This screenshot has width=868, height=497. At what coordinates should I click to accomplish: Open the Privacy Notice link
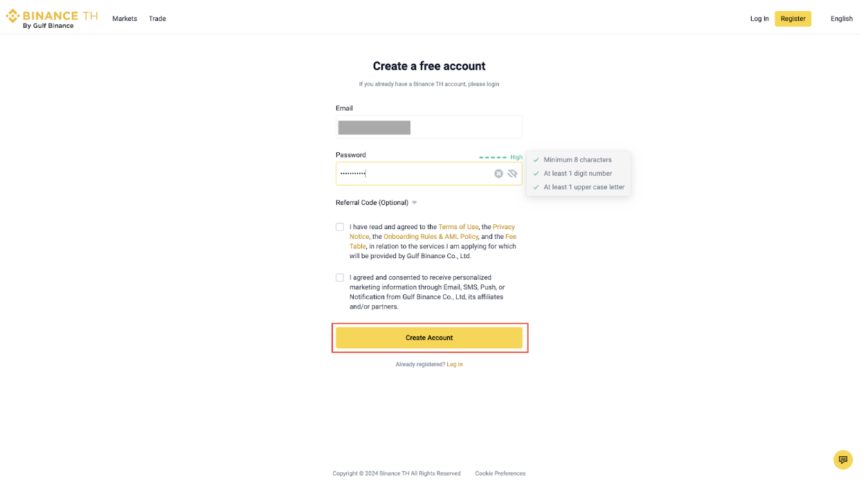point(504,226)
